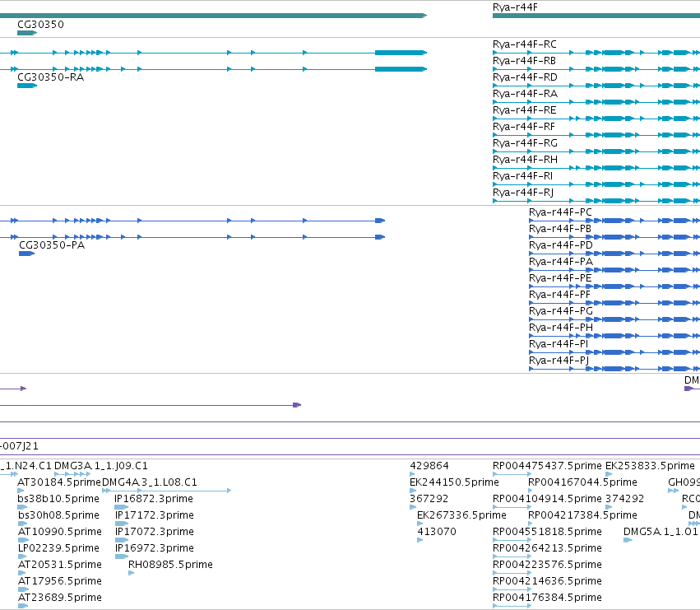Select transcript Rya-r44F-RF

point(524,127)
